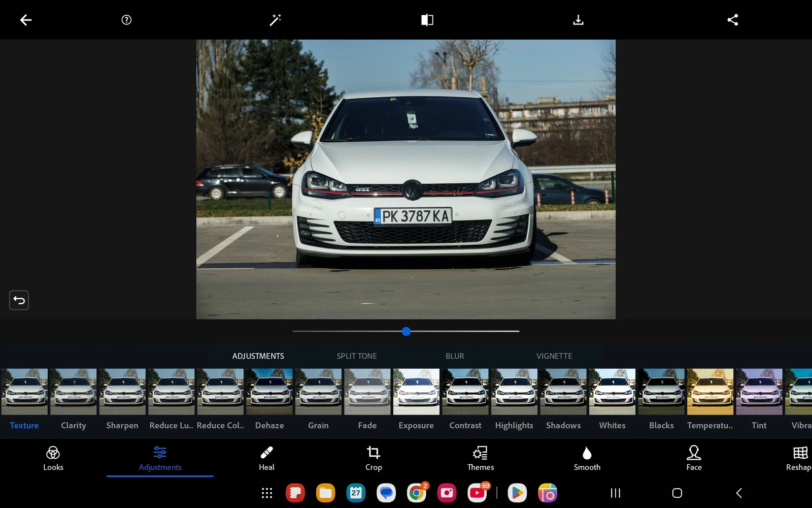Viewport: 812px width, 508px height.
Task: Undo the last edit
Action: point(19,300)
